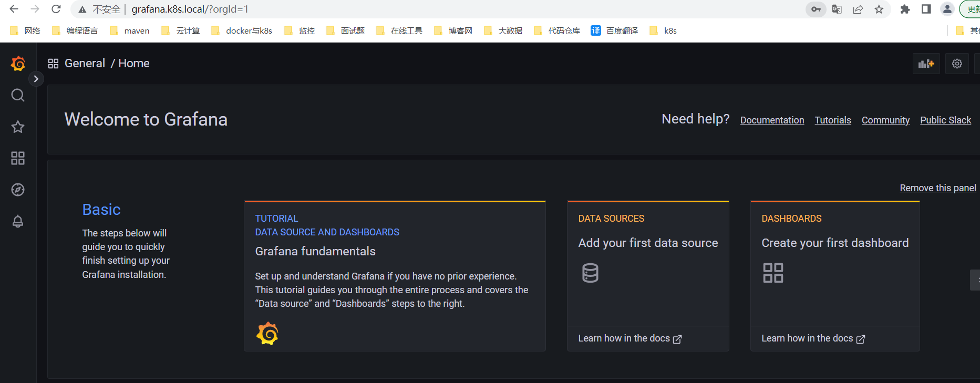Click the address bar URL
This screenshot has width=980, height=383.
190,9
